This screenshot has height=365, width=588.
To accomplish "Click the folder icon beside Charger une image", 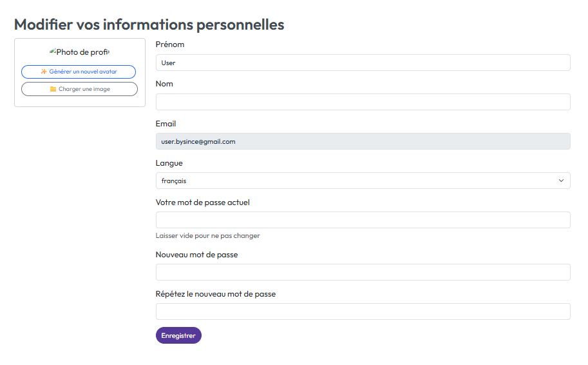I will point(53,89).
